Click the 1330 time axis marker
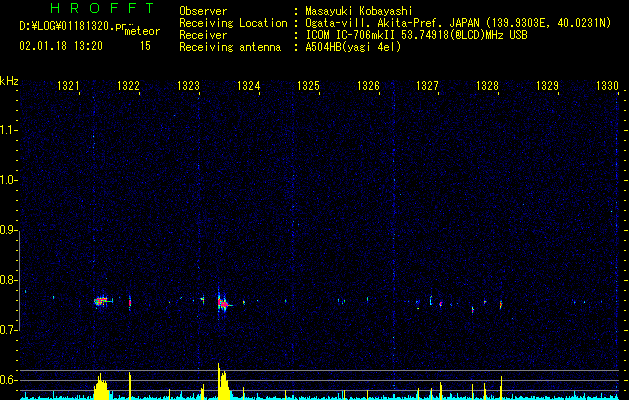 coord(607,85)
